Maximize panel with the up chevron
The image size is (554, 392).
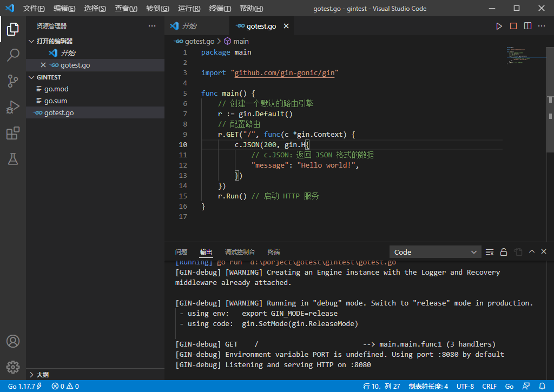(531, 252)
